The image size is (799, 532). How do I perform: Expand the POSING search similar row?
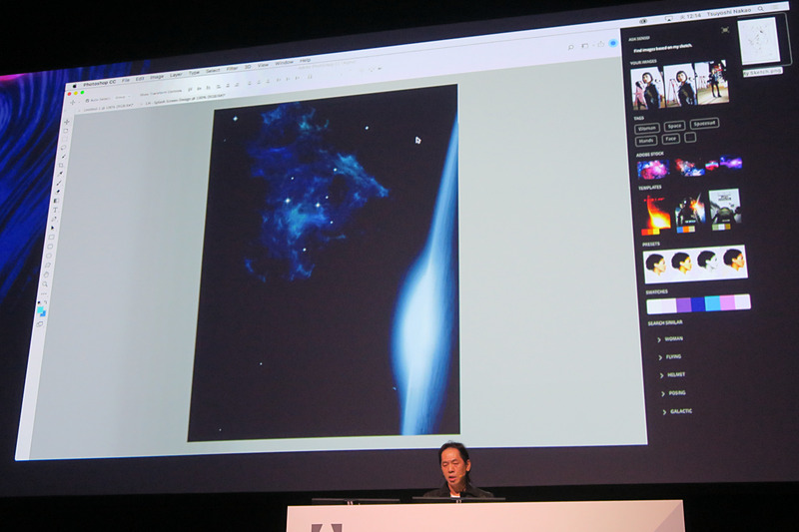673,393
